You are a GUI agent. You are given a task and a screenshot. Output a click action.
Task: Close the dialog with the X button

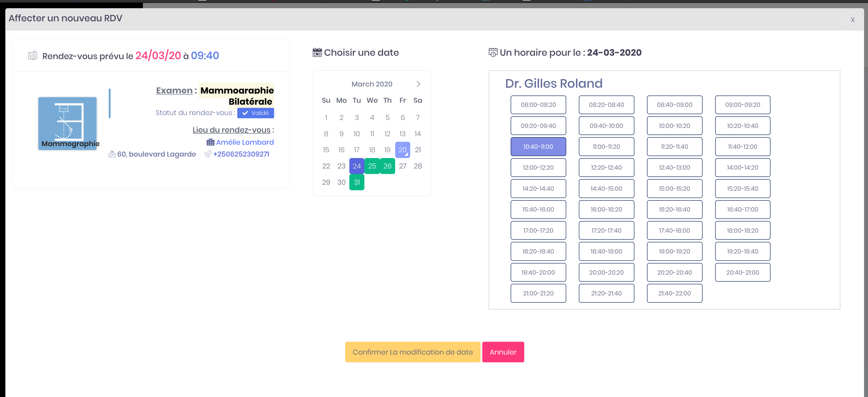[x=852, y=20]
